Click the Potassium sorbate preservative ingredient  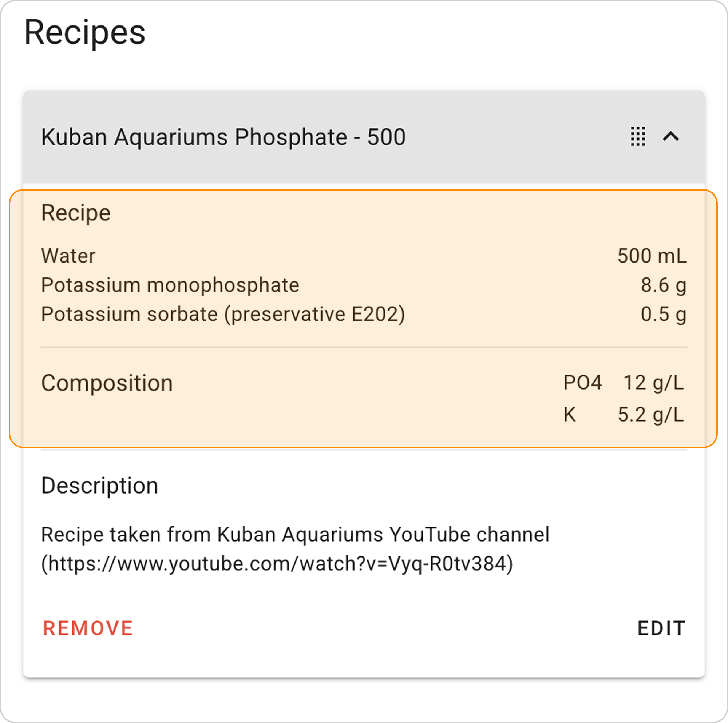[x=223, y=314]
